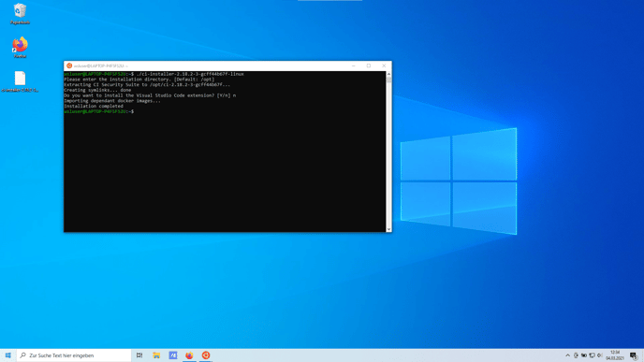644x362 pixels.
Task: Click the Ubuntu icon in terminal title bar
Action: pos(69,65)
